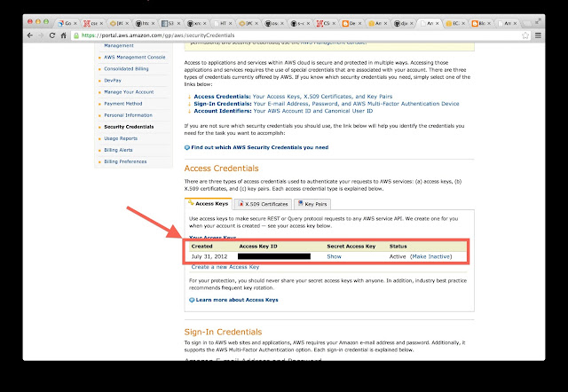568x392 pixels.
Task: Switch to the 'cse' browser tab
Action: [93, 24]
